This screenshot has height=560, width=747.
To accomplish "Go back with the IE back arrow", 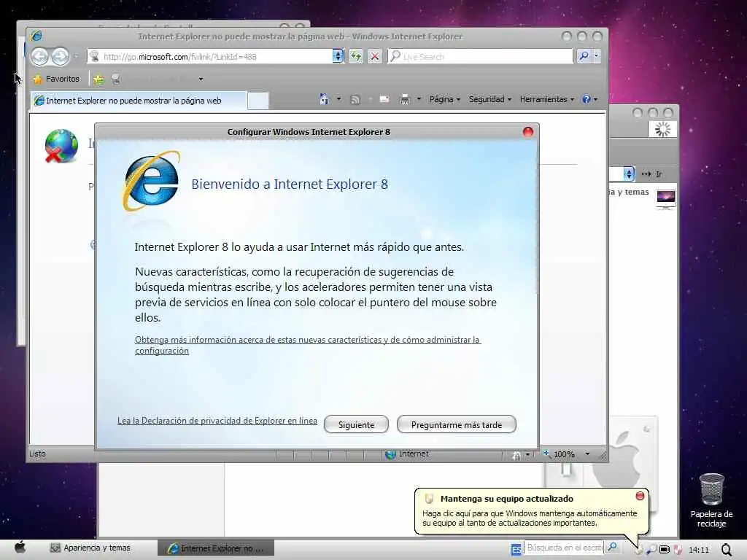I will [39, 57].
